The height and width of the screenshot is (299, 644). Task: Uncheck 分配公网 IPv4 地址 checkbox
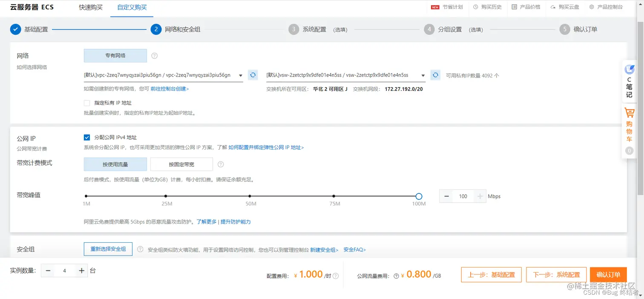[x=87, y=138]
